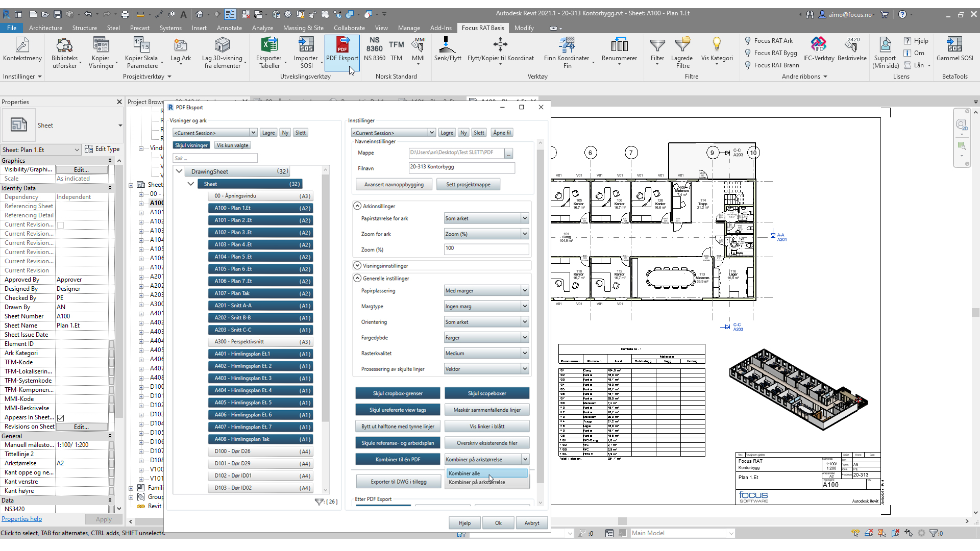The width and height of the screenshot is (980, 551).
Task: Click Lag 3D-visning fra elementer
Action: point(222,53)
